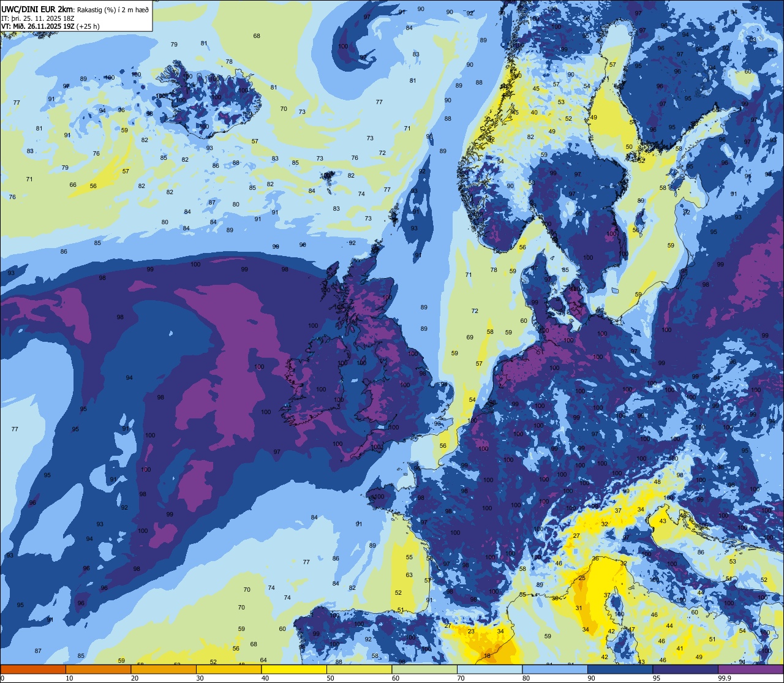The width and height of the screenshot is (784, 683).
Task: Click the '60' legend scale label
Action: click(396, 678)
